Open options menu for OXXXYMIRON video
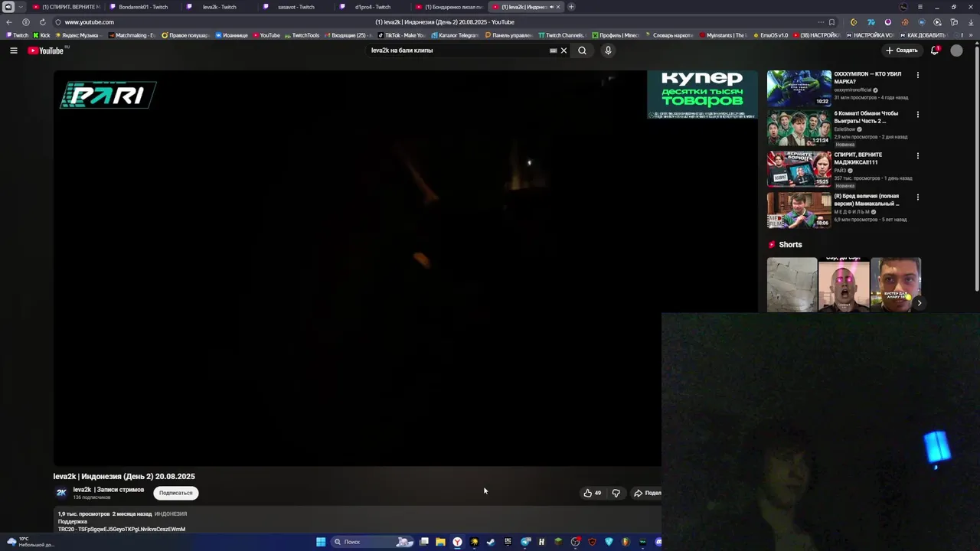This screenshot has width=980, height=551. (918, 75)
